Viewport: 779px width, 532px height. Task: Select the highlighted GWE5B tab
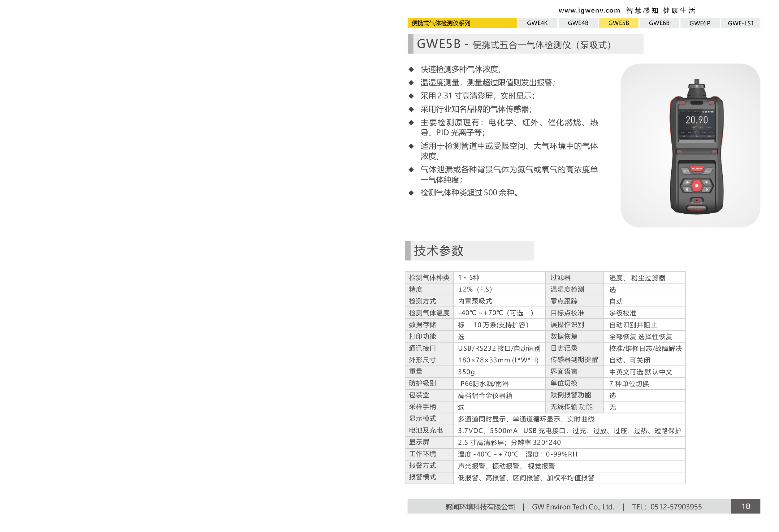pos(618,23)
